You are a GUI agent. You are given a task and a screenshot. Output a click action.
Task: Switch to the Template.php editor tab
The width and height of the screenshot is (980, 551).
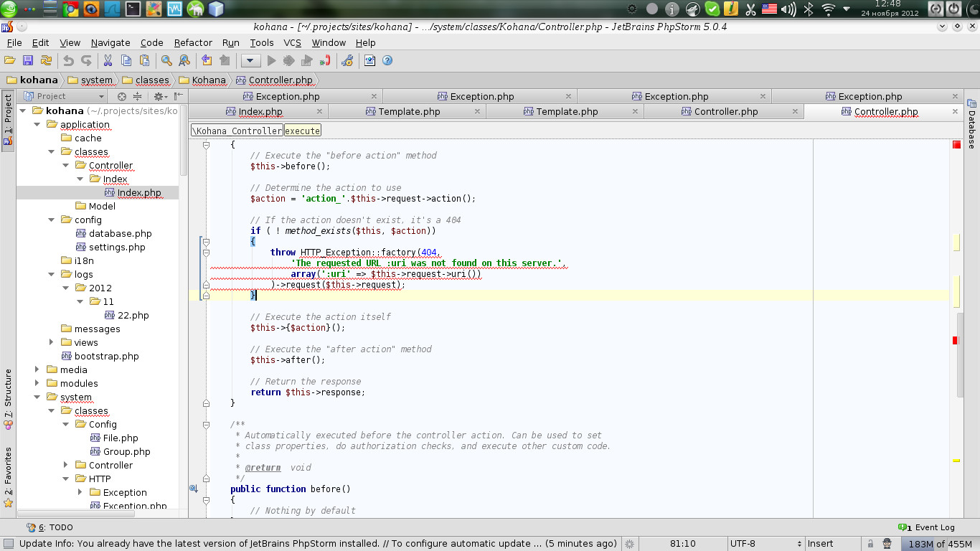[x=409, y=112]
